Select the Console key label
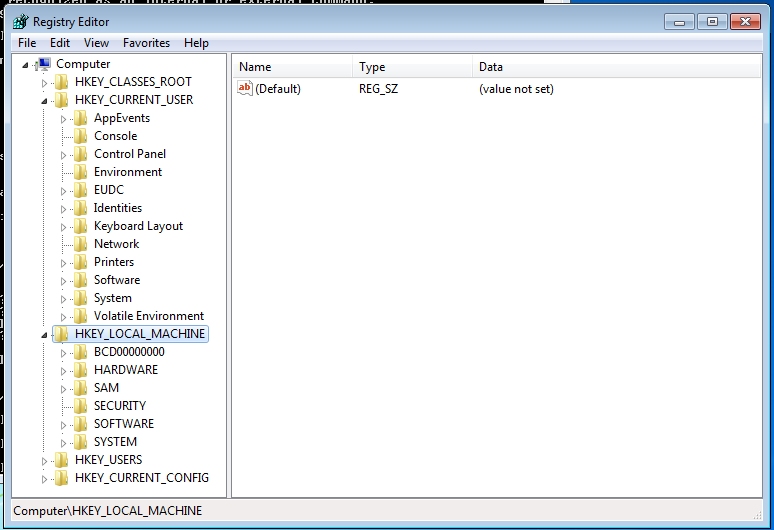The height and width of the screenshot is (530, 774). [116, 136]
